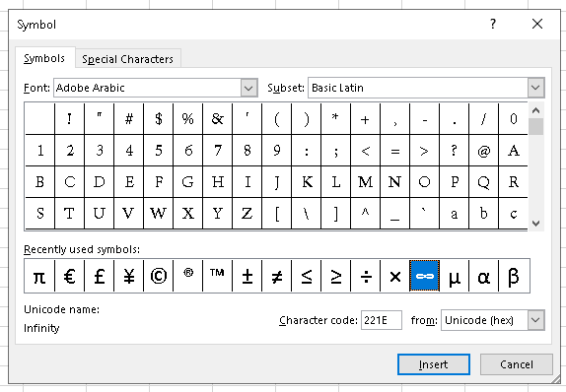Select the ampersand in the symbol grid

coord(217,118)
